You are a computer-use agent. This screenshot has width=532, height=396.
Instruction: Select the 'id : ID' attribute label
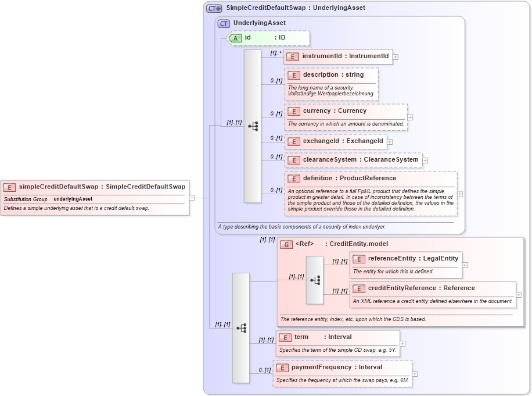tap(265, 37)
